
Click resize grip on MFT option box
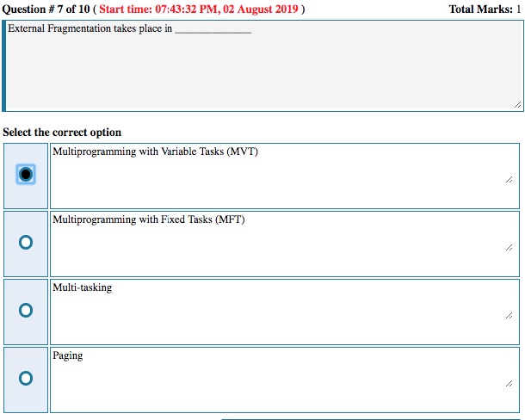coord(510,248)
